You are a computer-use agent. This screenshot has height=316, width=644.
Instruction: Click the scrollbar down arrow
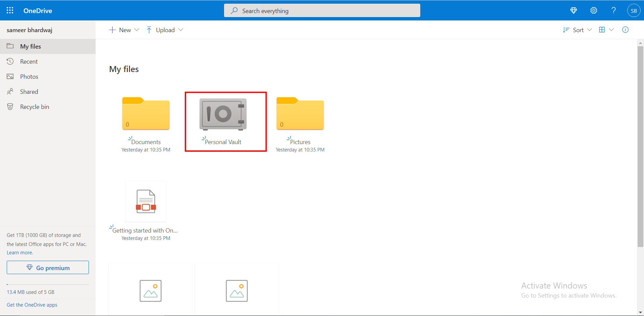pos(640,312)
